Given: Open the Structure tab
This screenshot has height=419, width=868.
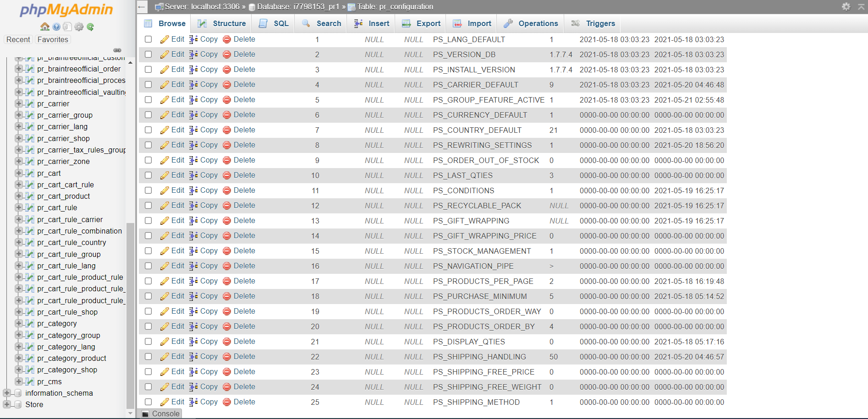Looking at the screenshot, I should [x=221, y=23].
